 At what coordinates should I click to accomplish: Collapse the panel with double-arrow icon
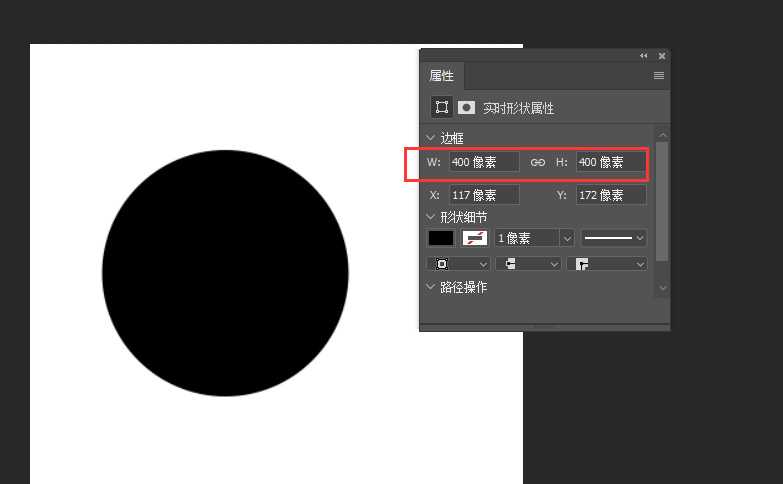coord(643,56)
